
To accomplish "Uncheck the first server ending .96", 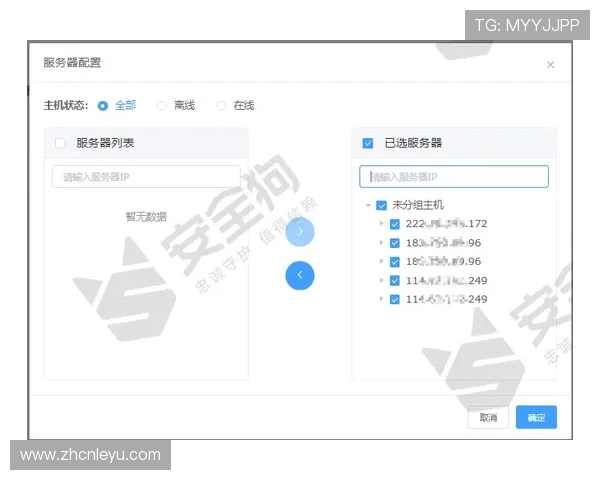I will [x=395, y=243].
